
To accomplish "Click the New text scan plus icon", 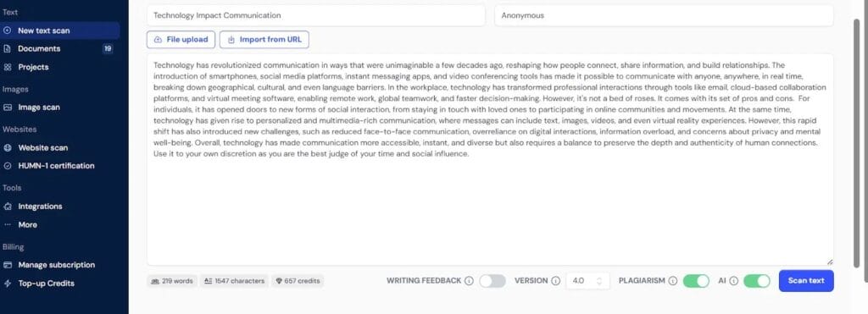I will click(7, 30).
